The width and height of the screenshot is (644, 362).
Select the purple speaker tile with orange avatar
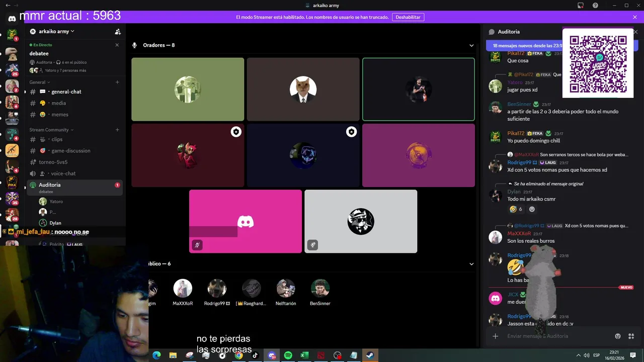click(419, 155)
